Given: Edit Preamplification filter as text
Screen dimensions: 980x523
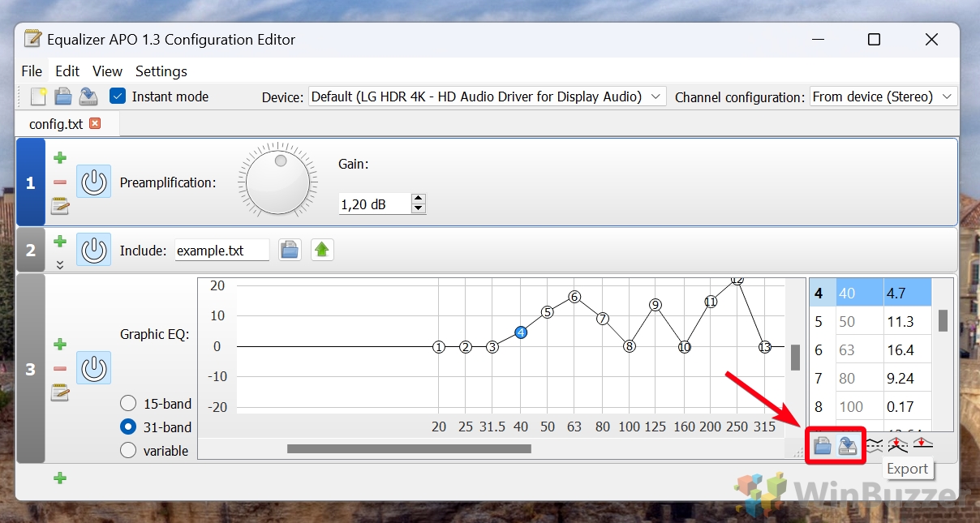Looking at the screenshot, I should pos(60,206).
